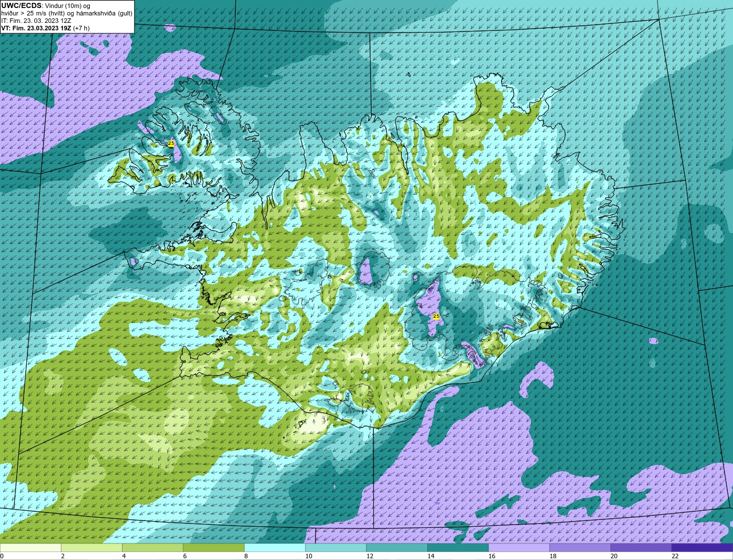Click the 6–8 m/s olive green swatch
This screenshot has height=560, width=733.
tap(214, 548)
